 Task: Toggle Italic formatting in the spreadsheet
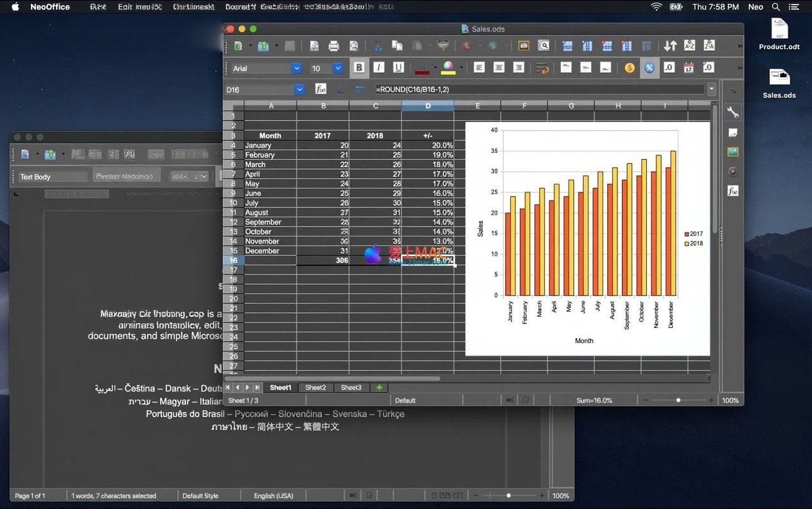pos(378,67)
